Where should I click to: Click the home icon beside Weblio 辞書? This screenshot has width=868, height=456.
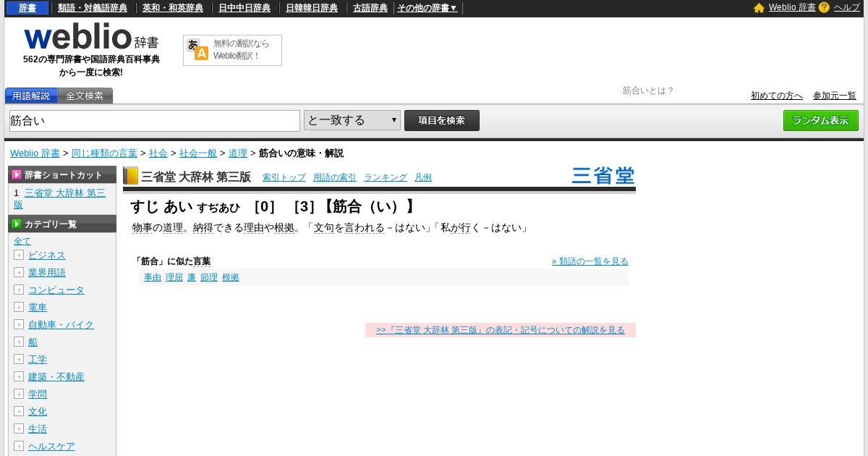(759, 8)
